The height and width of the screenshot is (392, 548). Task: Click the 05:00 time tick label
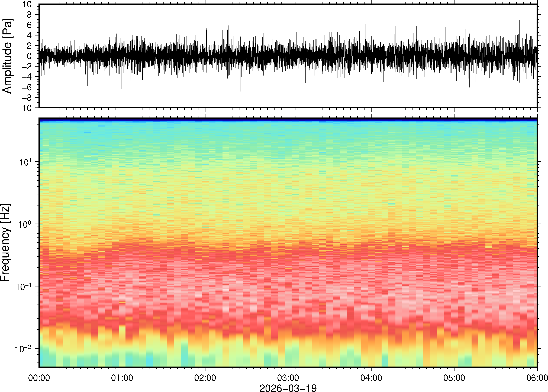coord(454,378)
